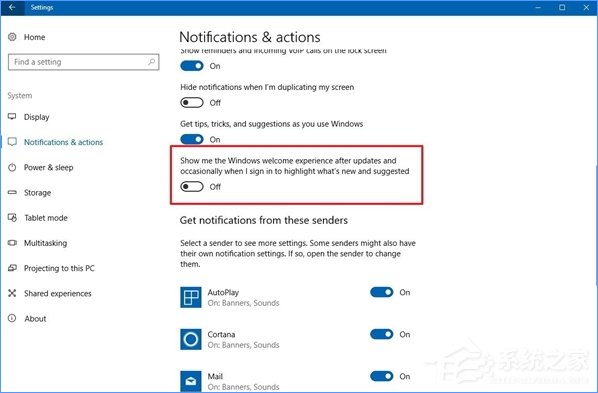The width and height of the screenshot is (598, 393).
Task: Open Shared experiences settings
Action: (x=58, y=293)
